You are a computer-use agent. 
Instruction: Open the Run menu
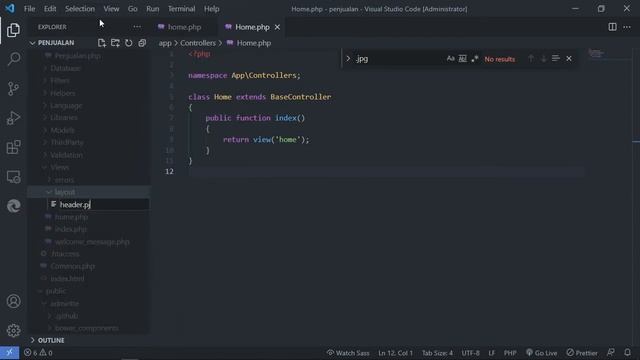tap(153, 9)
